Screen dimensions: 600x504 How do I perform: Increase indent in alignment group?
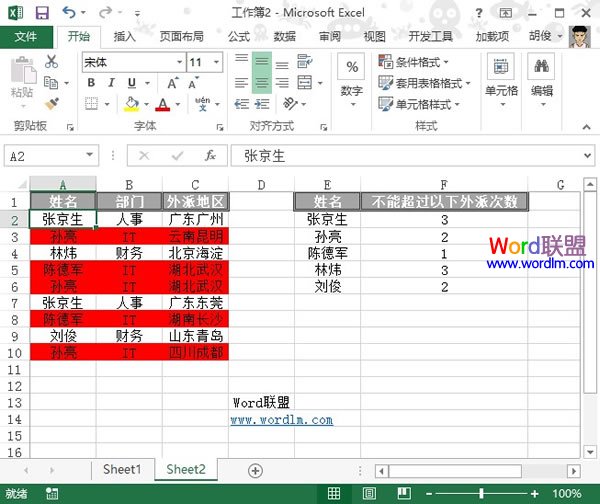(x=262, y=104)
